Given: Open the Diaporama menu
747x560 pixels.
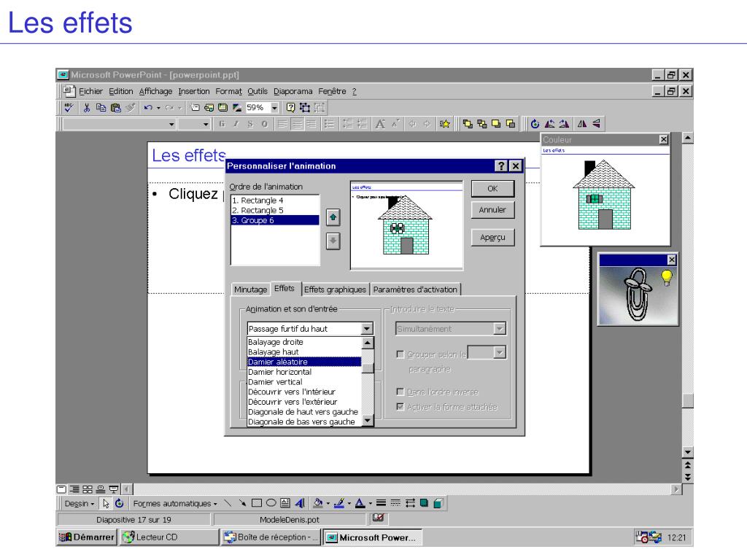Looking at the screenshot, I should click(293, 91).
